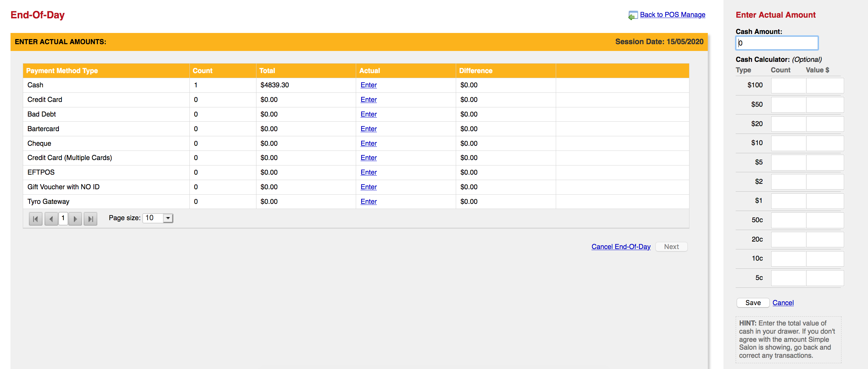Click the 50c value field
Image resolution: width=868 pixels, height=369 pixels.
pos(825,220)
